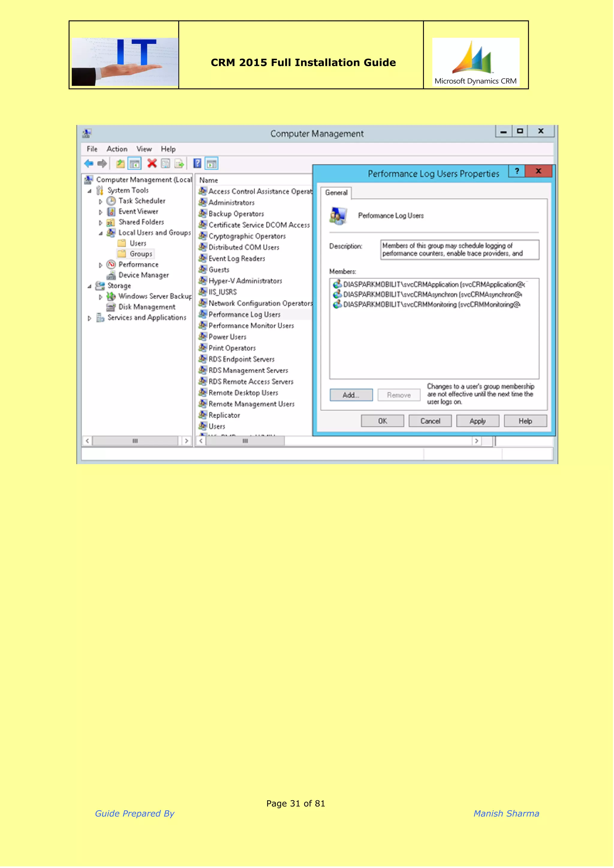
Task: Expand the Task Scheduler node
Action: click(100, 201)
